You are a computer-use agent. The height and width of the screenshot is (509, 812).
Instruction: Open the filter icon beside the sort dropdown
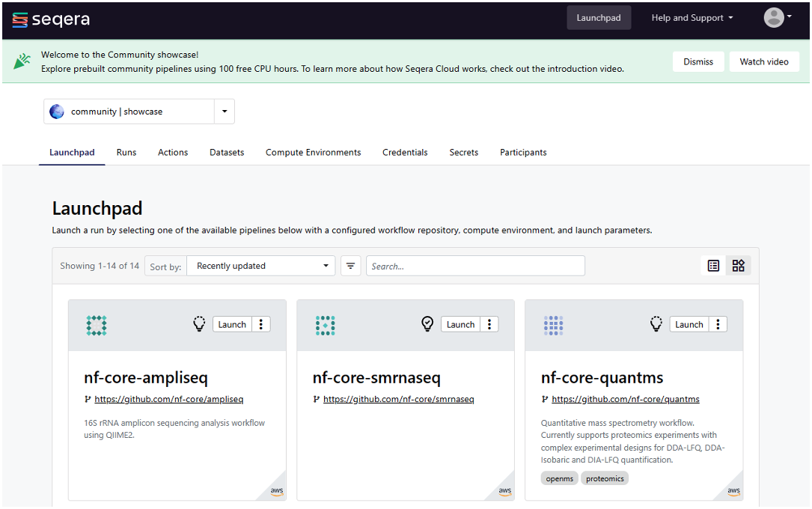350,265
